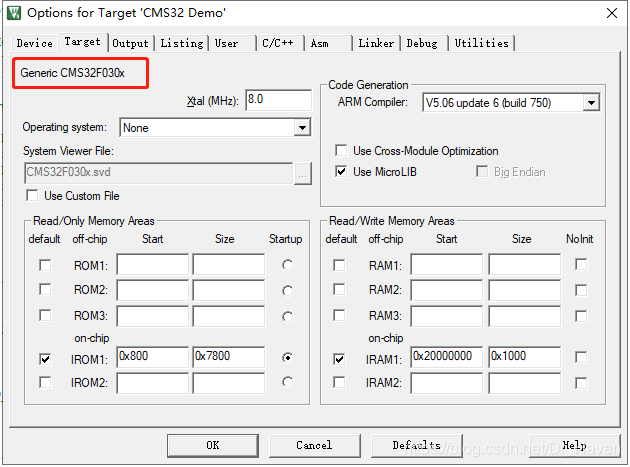Edit IROM1 Start address 0x800
Image resolution: width=630 pixels, height=467 pixels.
[x=152, y=357]
